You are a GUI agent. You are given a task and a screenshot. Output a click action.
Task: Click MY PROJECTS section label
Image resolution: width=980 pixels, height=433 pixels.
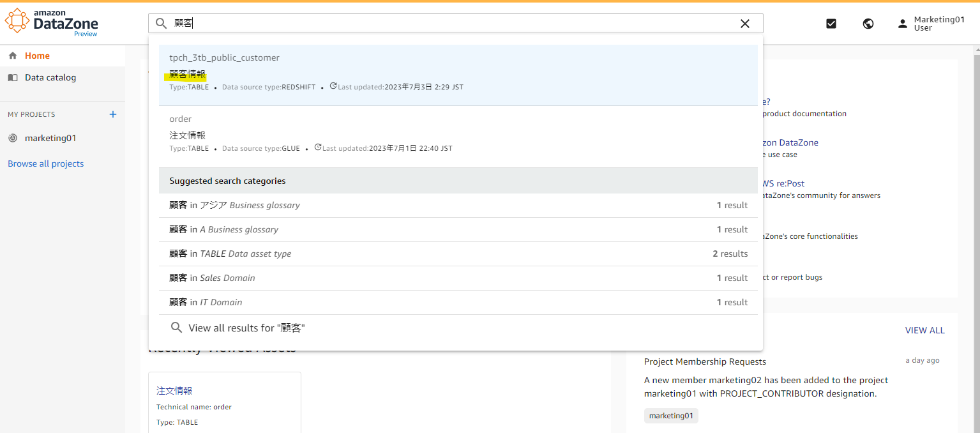31,114
